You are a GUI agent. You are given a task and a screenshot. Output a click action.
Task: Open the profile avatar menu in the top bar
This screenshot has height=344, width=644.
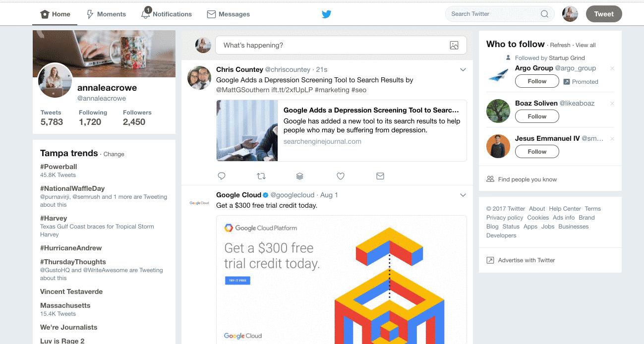point(570,14)
